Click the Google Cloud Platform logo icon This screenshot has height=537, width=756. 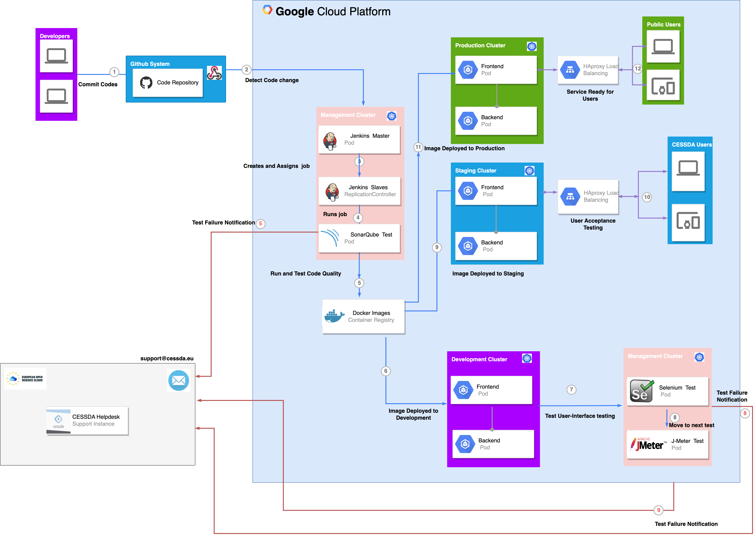[x=267, y=10]
